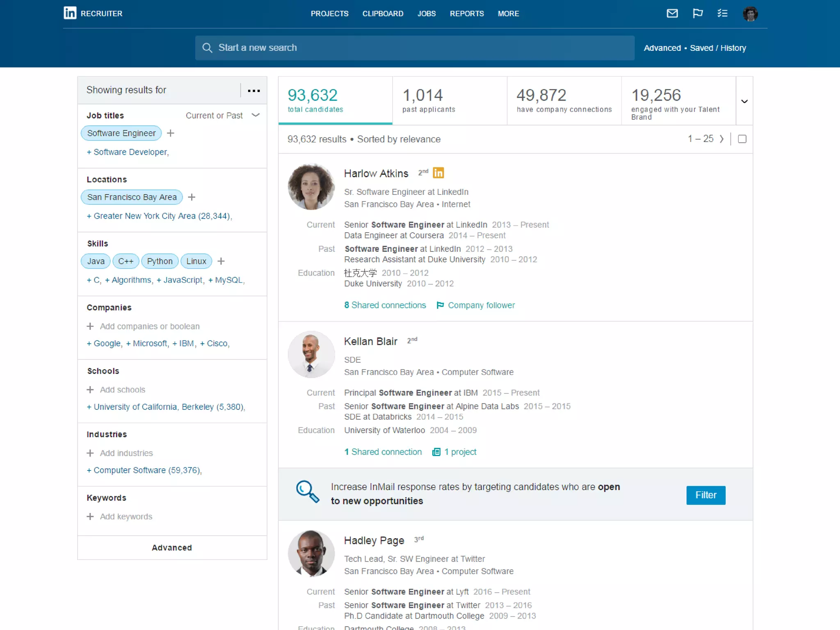Go to next results page arrow
This screenshot has width=840, height=630.
click(721, 139)
